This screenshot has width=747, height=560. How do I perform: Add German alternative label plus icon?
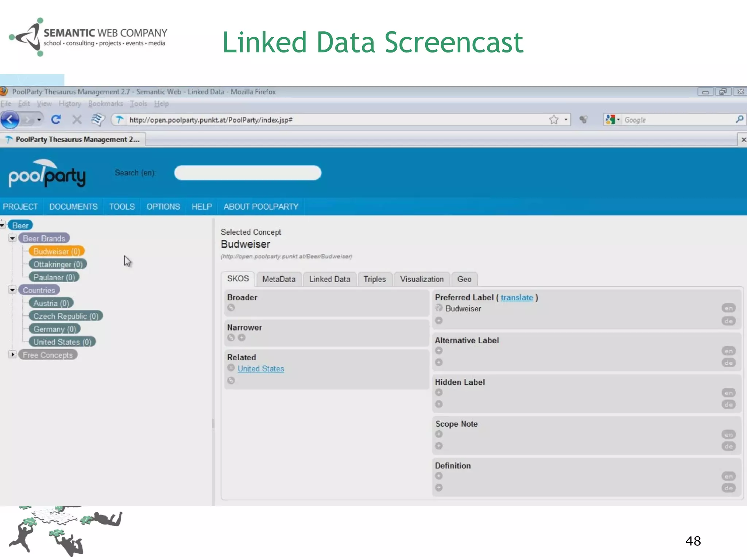[x=439, y=362]
